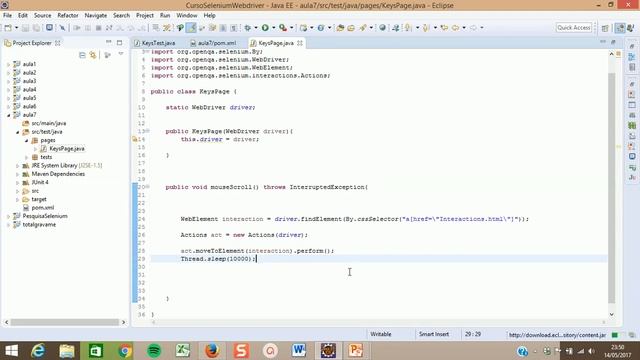Select the Java EE perspective icon

point(620,28)
